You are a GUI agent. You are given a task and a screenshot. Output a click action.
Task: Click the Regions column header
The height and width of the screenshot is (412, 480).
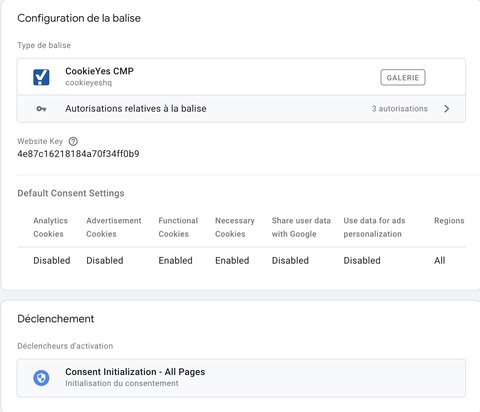click(449, 221)
